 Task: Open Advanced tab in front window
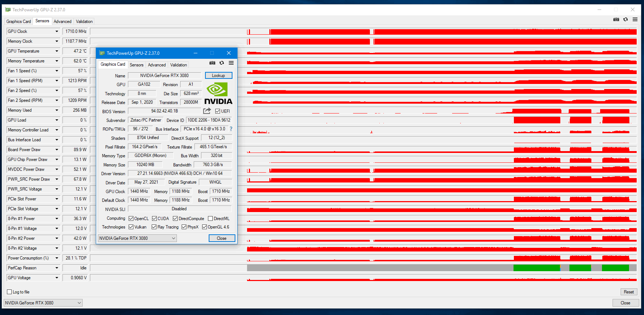(x=157, y=65)
